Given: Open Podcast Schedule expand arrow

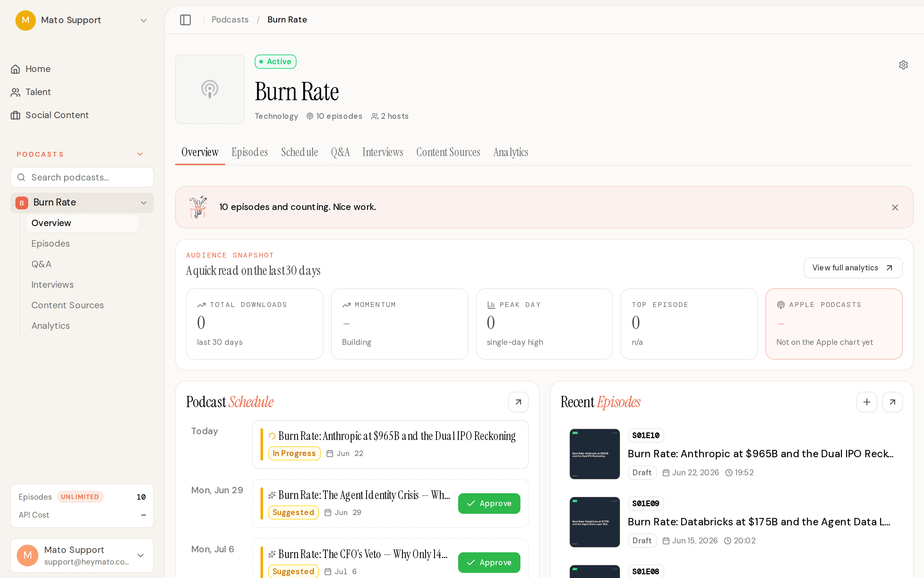Looking at the screenshot, I should point(518,402).
